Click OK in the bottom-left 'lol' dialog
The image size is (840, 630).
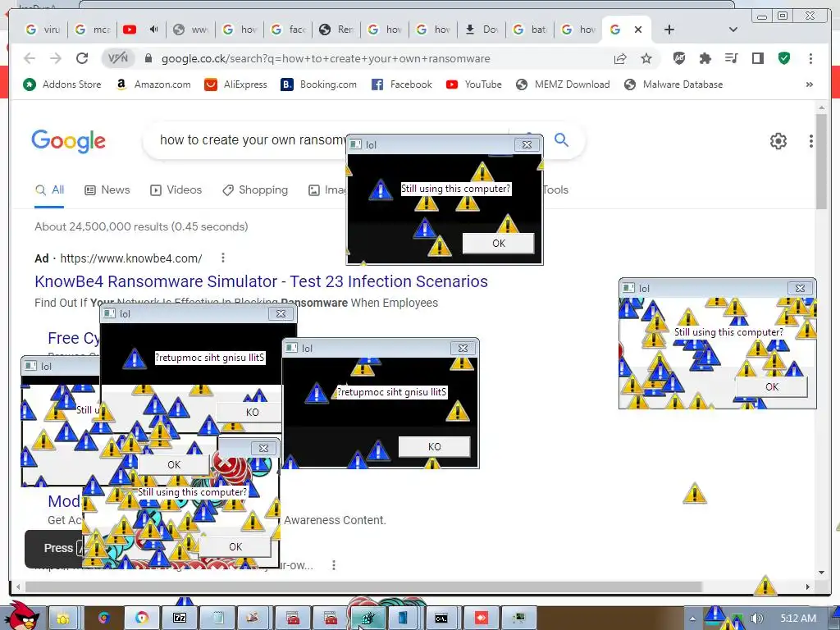pos(235,546)
